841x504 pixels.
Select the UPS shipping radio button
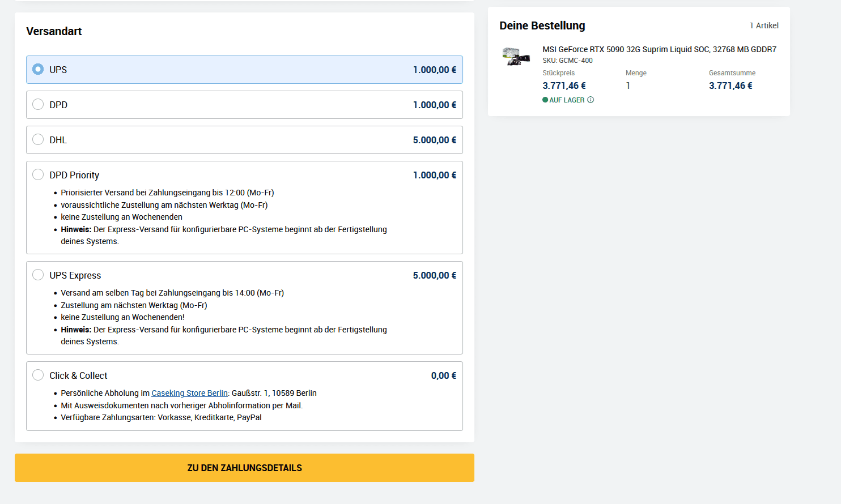[x=38, y=69]
